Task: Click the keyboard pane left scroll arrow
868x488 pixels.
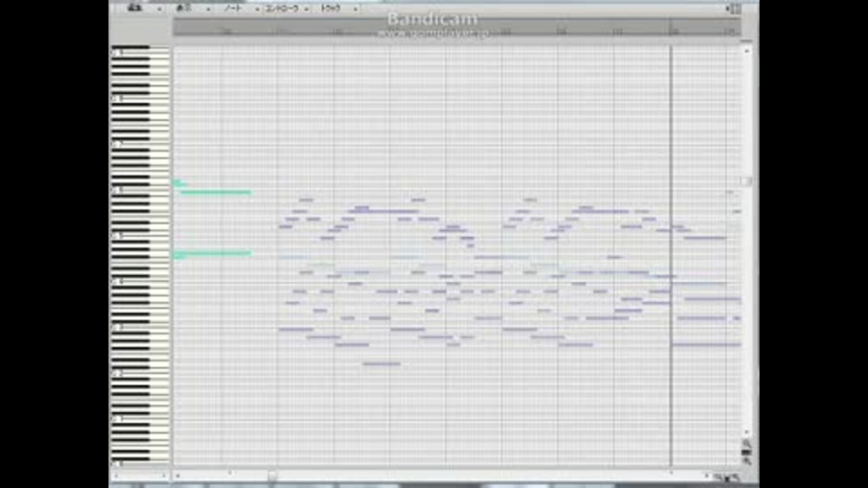Action: click(x=116, y=476)
